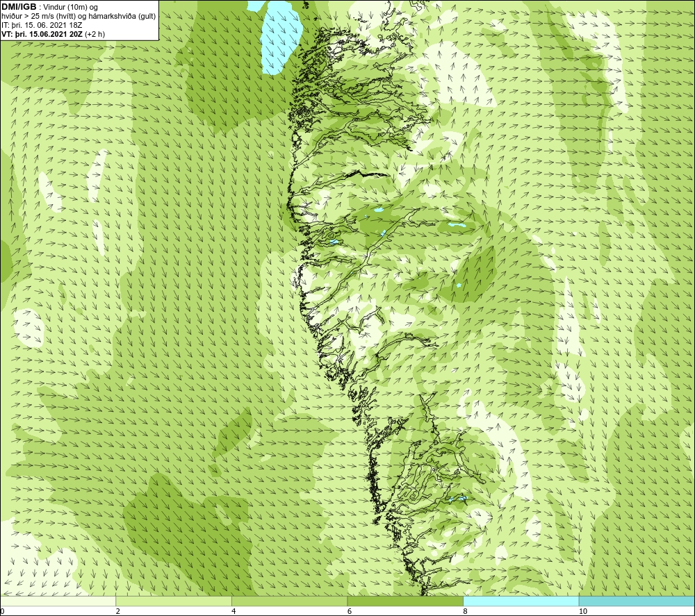Click the legend scale label '0'

(2, 611)
